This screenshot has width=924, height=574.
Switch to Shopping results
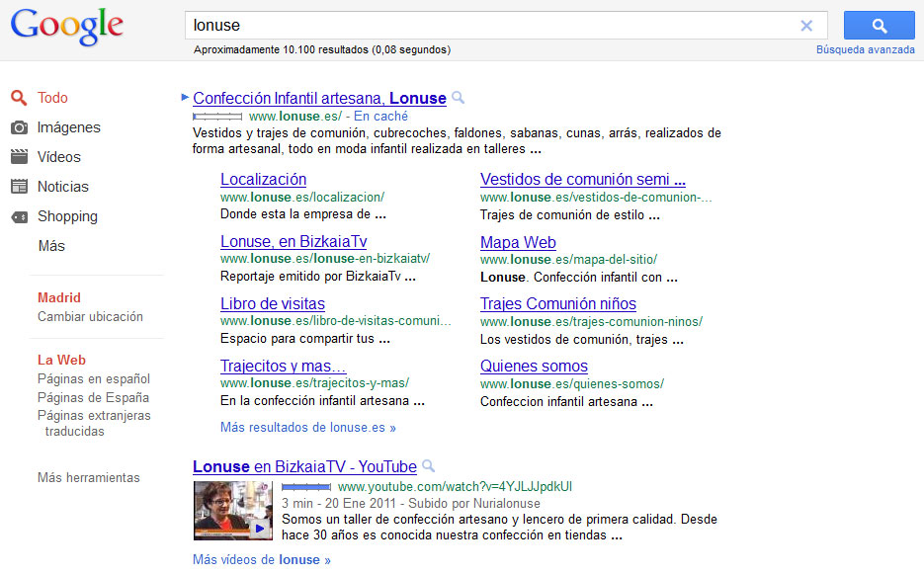point(67,217)
